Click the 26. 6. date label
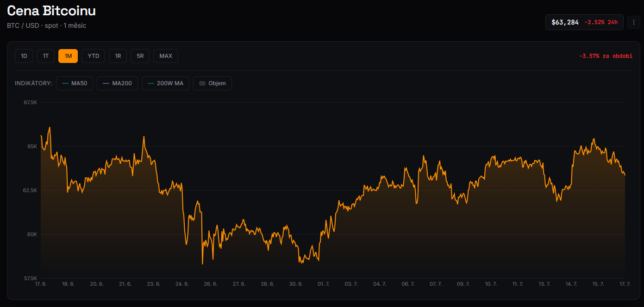644x307 pixels. click(211, 284)
